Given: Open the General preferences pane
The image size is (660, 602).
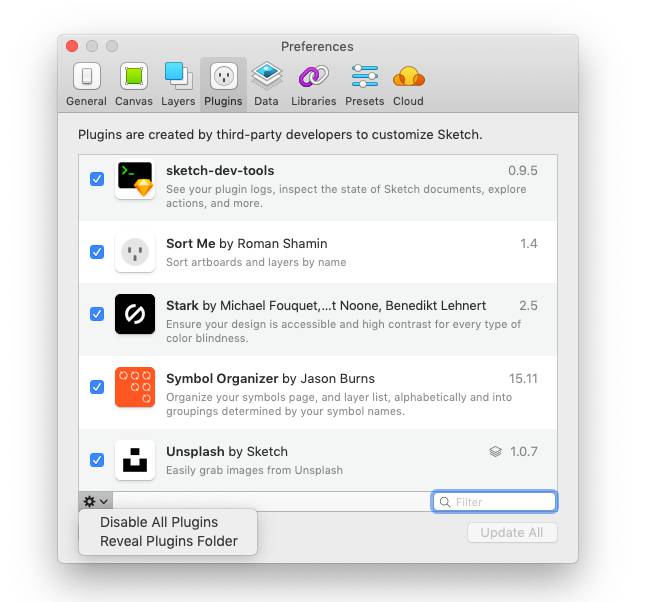Looking at the screenshot, I should [x=86, y=84].
